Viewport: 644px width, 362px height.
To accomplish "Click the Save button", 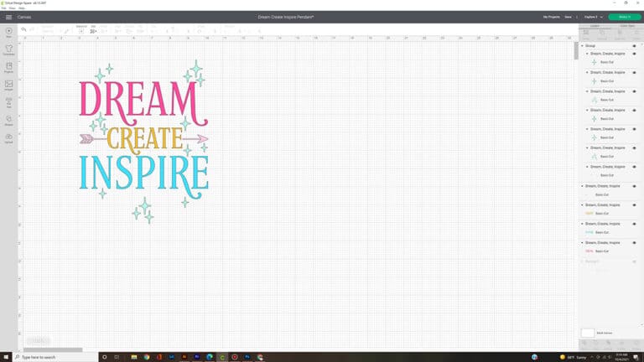I will point(568,18).
